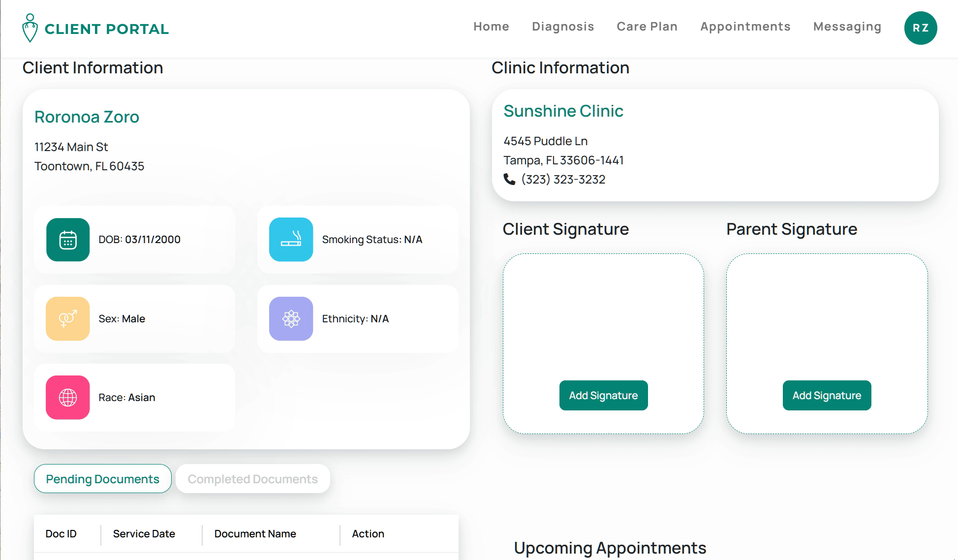Open the RZ user avatar menu

pyautogui.click(x=920, y=28)
